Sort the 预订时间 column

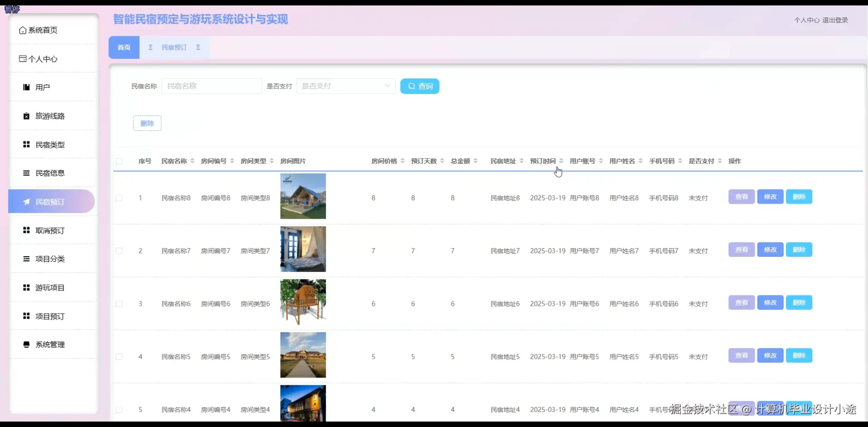tap(561, 161)
